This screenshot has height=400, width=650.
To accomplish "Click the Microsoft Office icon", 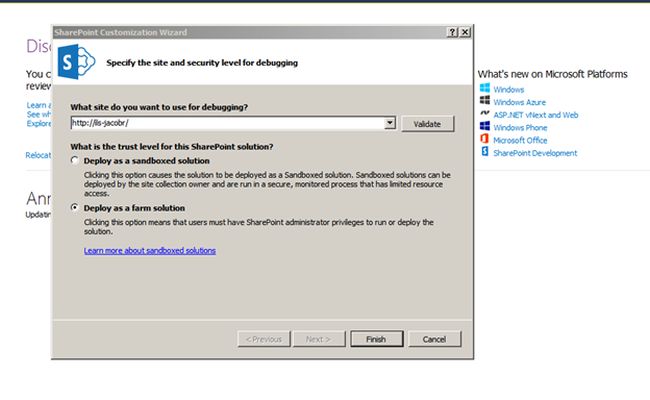I will pos(485,139).
